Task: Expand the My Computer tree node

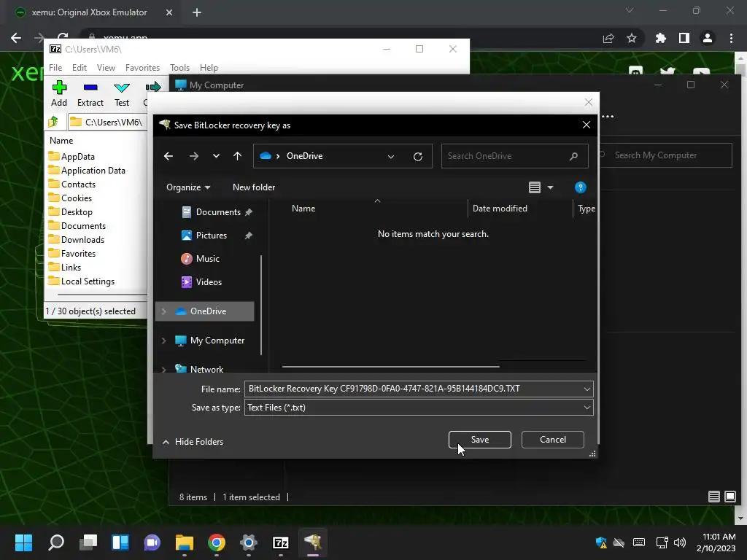Action: 164,341
